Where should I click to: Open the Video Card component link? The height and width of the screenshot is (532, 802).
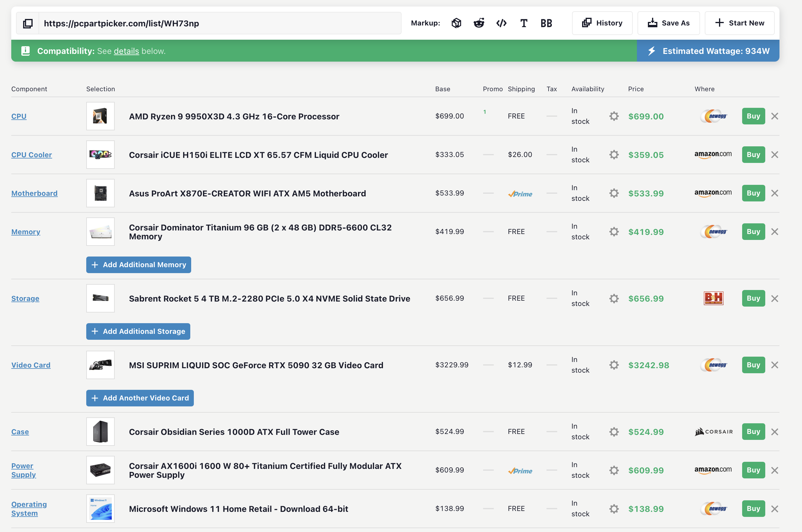pos(31,365)
